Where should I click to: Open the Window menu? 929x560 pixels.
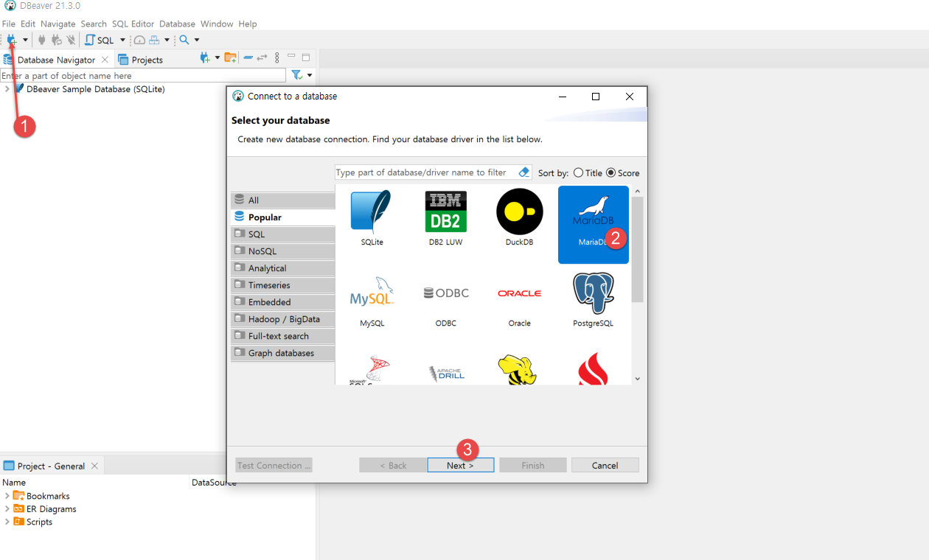click(217, 24)
